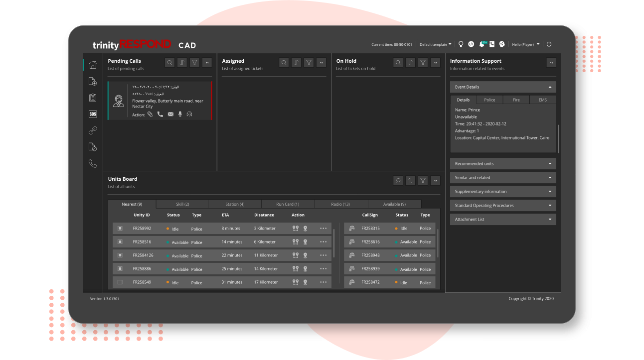Check the box for unit FR258549
This screenshot has height=360, width=644.
pos(120,282)
